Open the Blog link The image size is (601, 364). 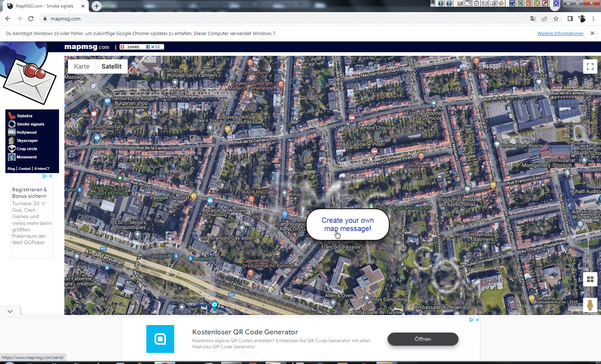point(11,169)
